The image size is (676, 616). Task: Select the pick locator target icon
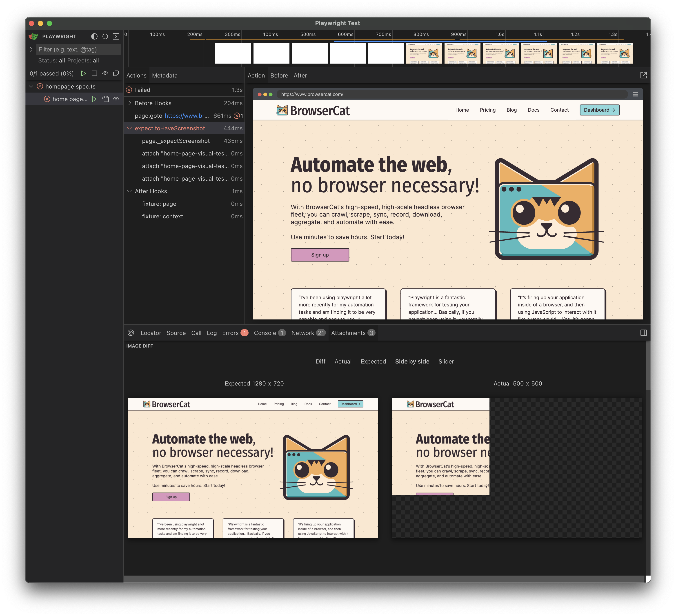pos(130,333)
